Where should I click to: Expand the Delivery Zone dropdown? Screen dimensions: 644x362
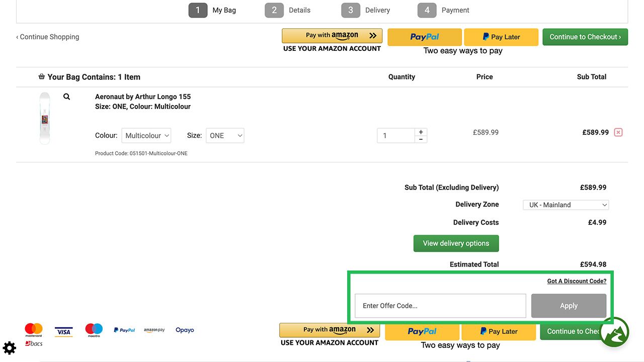click(x=566, y=205)
